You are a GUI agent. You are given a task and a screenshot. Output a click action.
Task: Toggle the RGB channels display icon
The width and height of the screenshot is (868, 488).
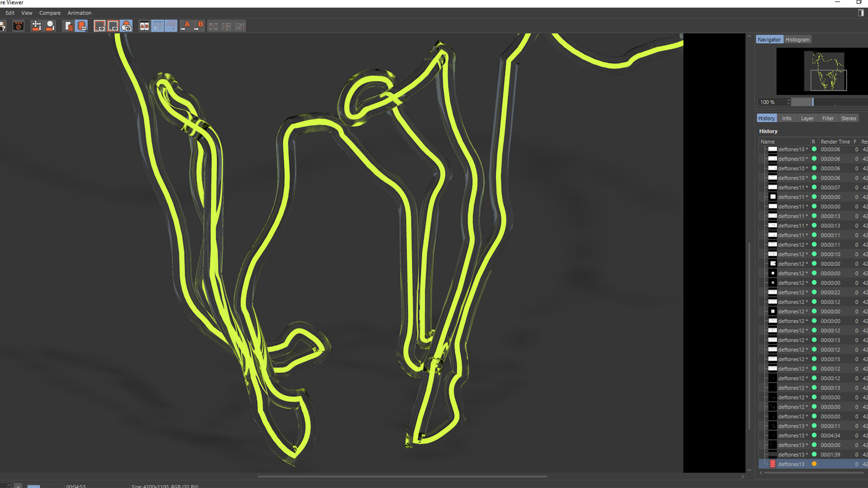pos(127,26)
